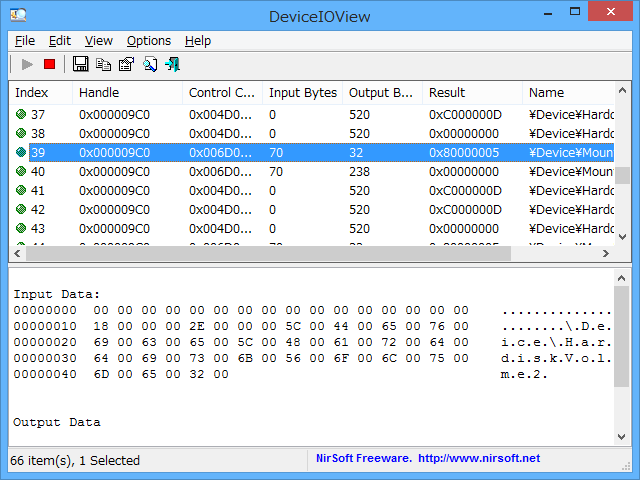Open the Properties toolbar icon
Image resolution: width=640 pixels, height=480 pixels.
click(127, 64)
